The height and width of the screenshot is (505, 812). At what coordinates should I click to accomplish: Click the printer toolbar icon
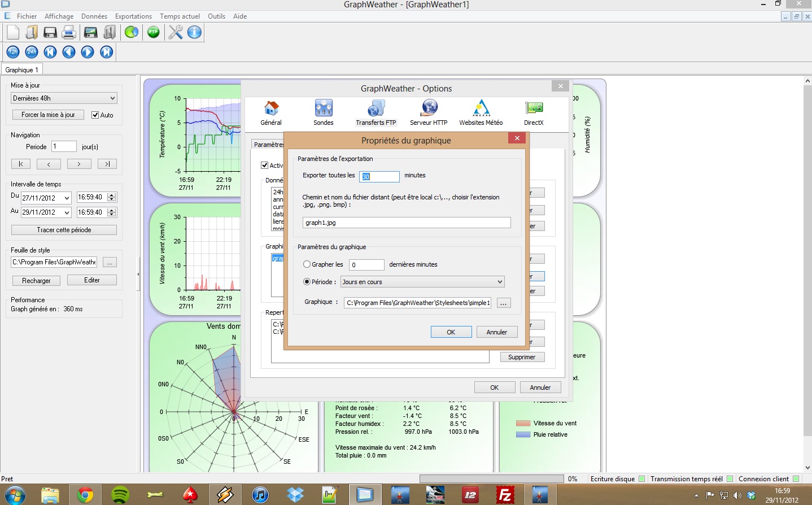[69, 32]
